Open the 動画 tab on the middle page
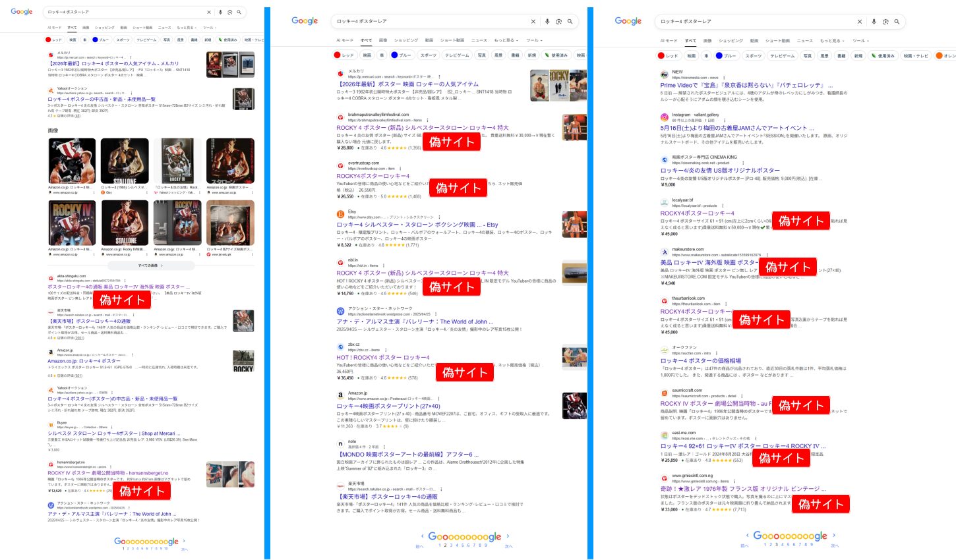The height and width of the screenshot is (560, 956). tap(429, 40)
